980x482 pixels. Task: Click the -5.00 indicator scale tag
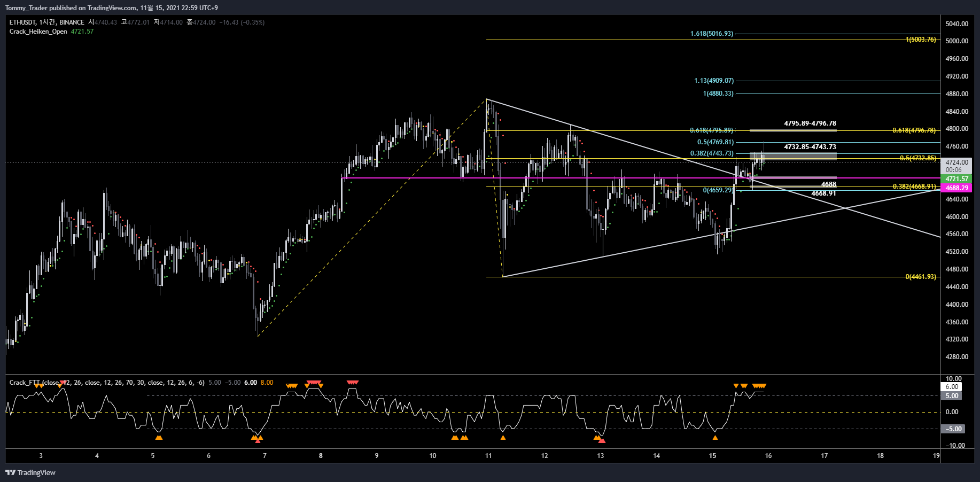[953, 429]
